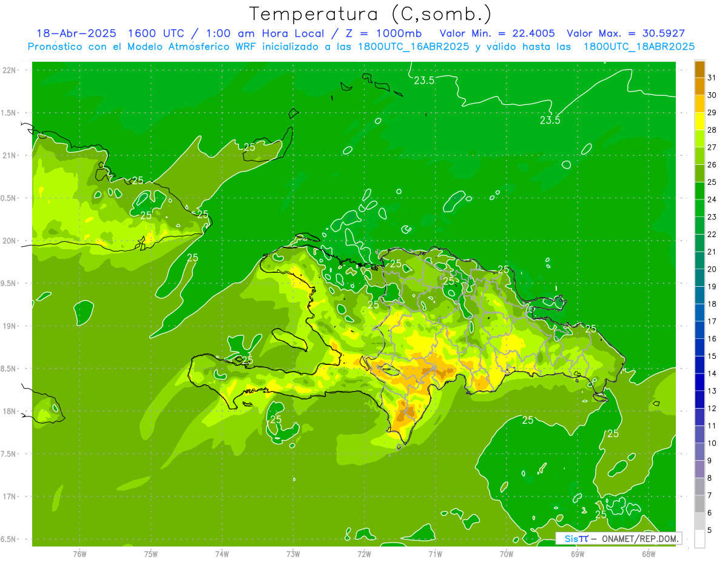Click "Valor Max. = 30.5927" text
The height and width of the screenshot is (562, 728).
[x=625, y=33]
